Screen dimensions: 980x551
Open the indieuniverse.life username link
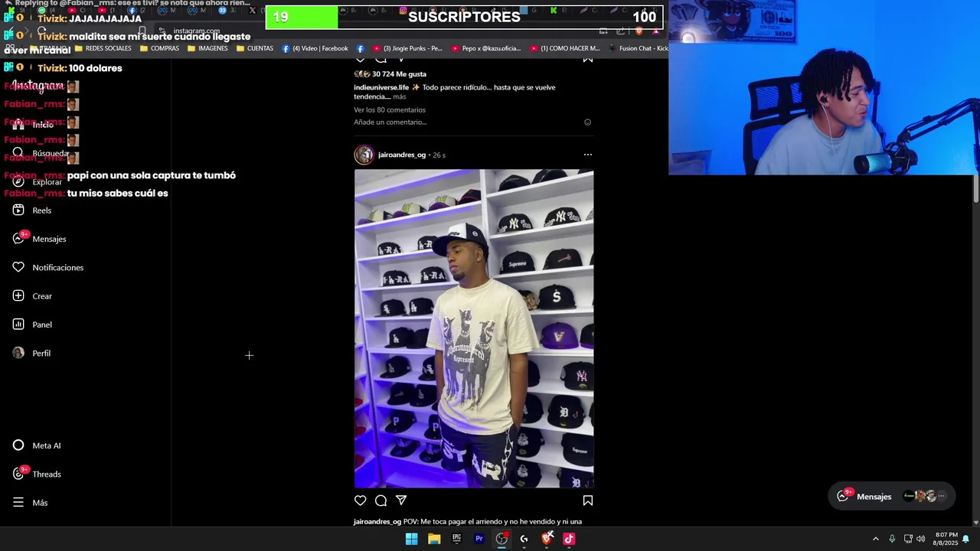click(381, 87)
